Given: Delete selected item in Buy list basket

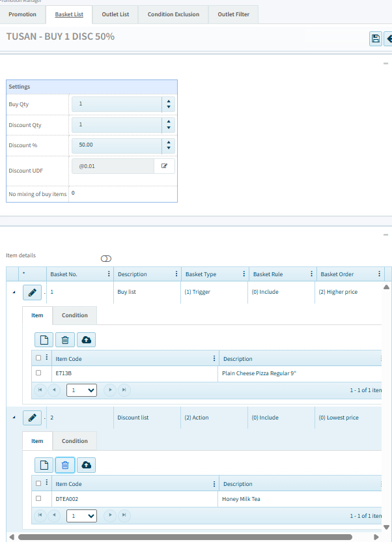Looking at the screenshot, I should tap(65, 339).
